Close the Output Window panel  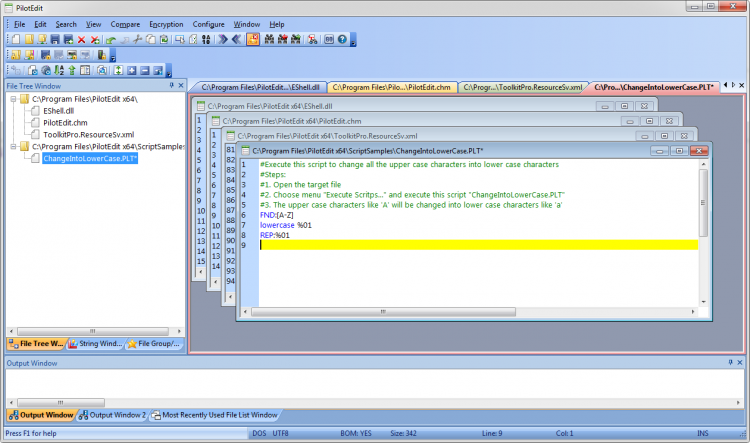(739, 362)
